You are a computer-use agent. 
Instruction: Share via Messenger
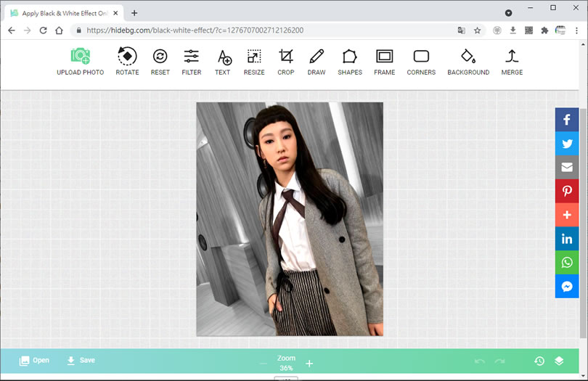pos(567,287)
